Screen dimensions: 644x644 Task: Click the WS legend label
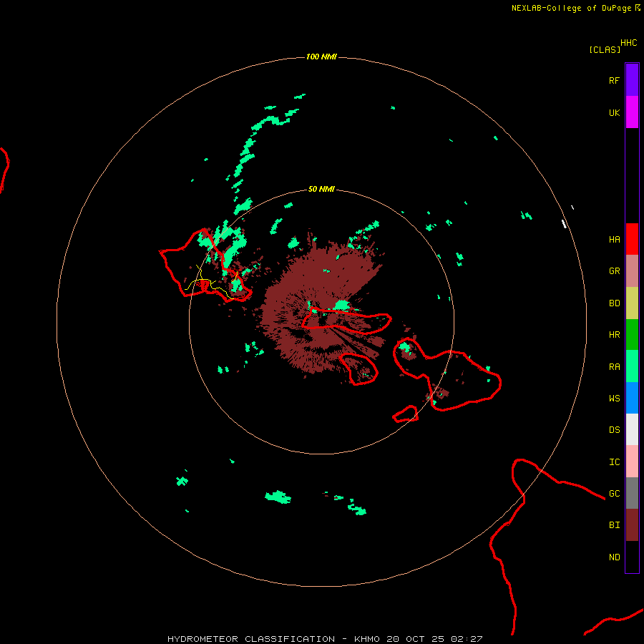(614, 398)
